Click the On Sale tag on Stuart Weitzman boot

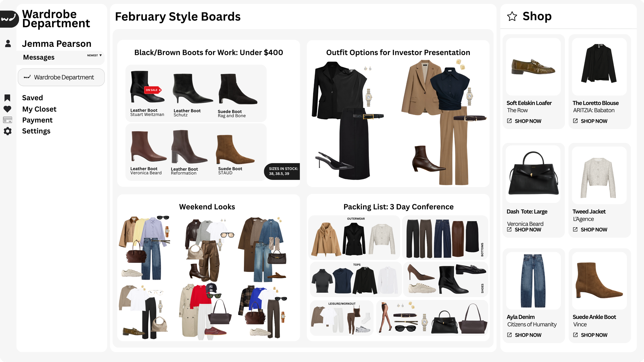point(152,90)
